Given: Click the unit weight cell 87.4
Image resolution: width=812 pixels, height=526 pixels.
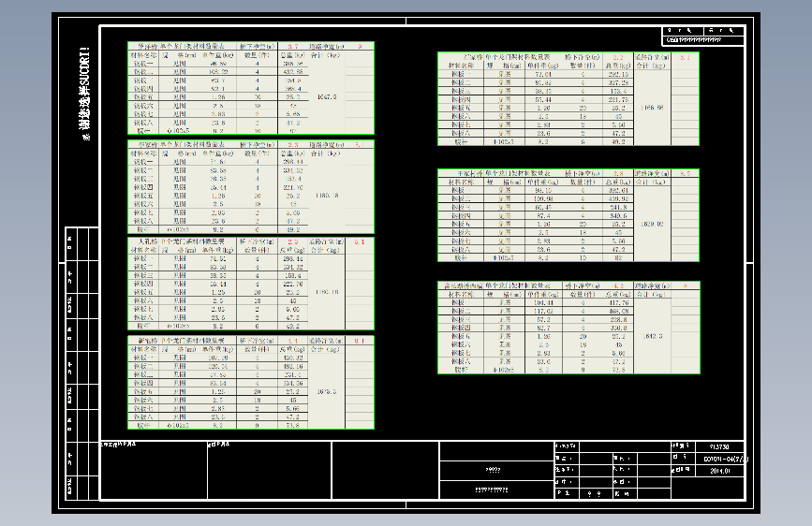Looking at the screenshot, I should pos(543,215).
